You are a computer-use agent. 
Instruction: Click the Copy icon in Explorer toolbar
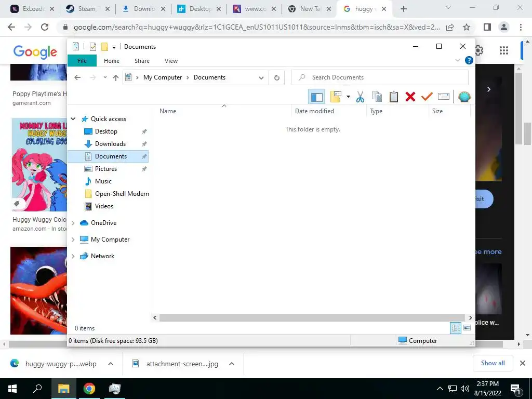pyautogui.click(x=377, y=97)
